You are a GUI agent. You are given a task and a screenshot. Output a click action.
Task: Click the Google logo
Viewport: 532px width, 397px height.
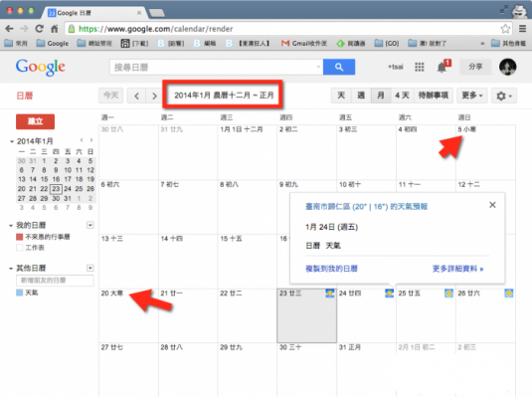click(40, 67)
